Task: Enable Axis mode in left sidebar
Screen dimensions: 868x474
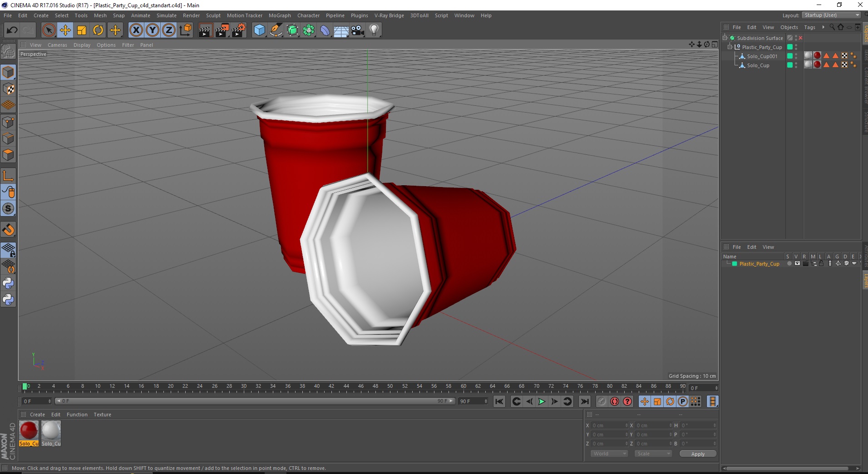Action: [8, 176]
